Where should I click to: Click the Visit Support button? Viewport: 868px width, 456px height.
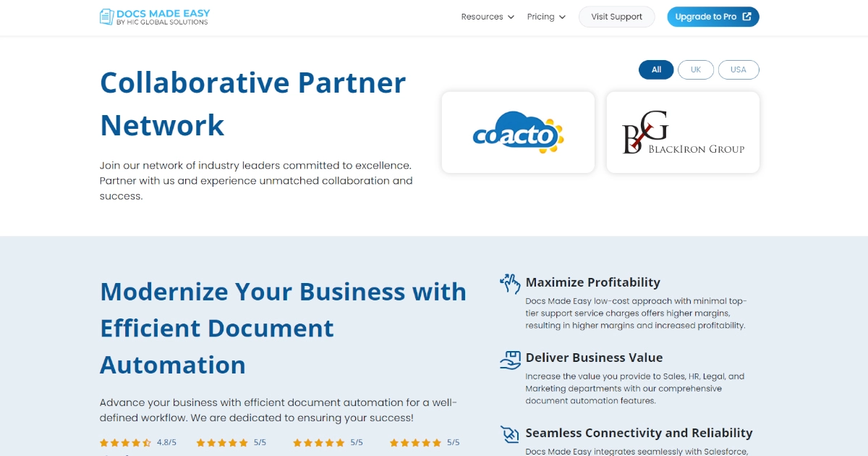coord(616,16)
